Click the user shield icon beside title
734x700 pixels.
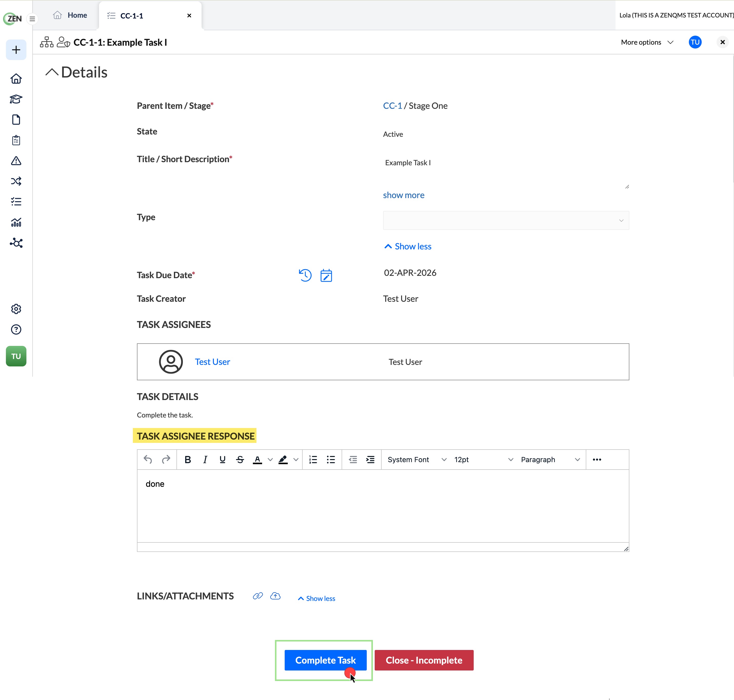pos(63,42)
